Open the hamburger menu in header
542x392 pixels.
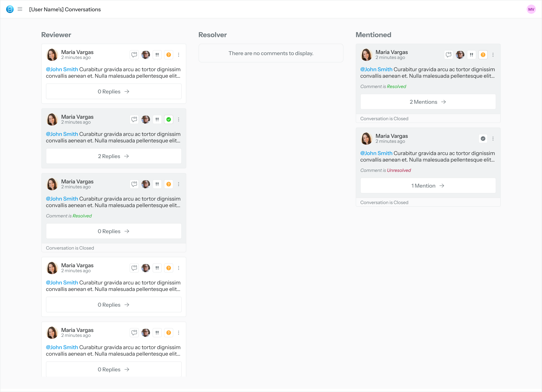[20, 9]
